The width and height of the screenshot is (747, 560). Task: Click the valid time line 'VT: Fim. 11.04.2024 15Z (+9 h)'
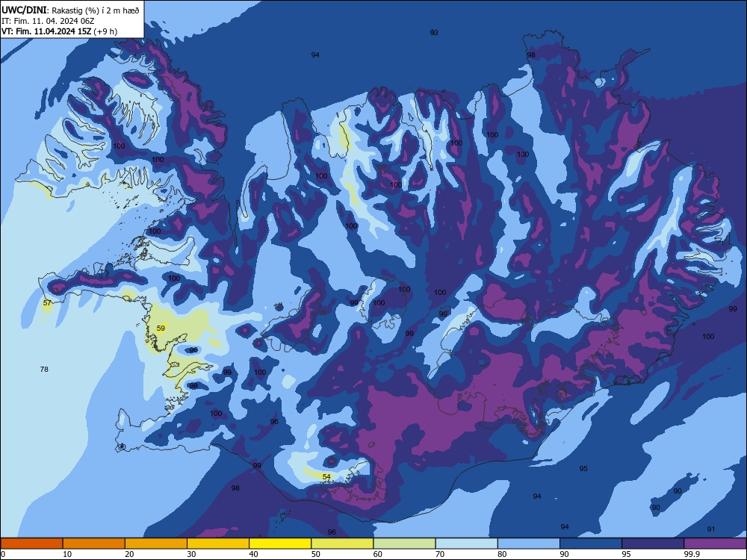[x=59, y=31]
